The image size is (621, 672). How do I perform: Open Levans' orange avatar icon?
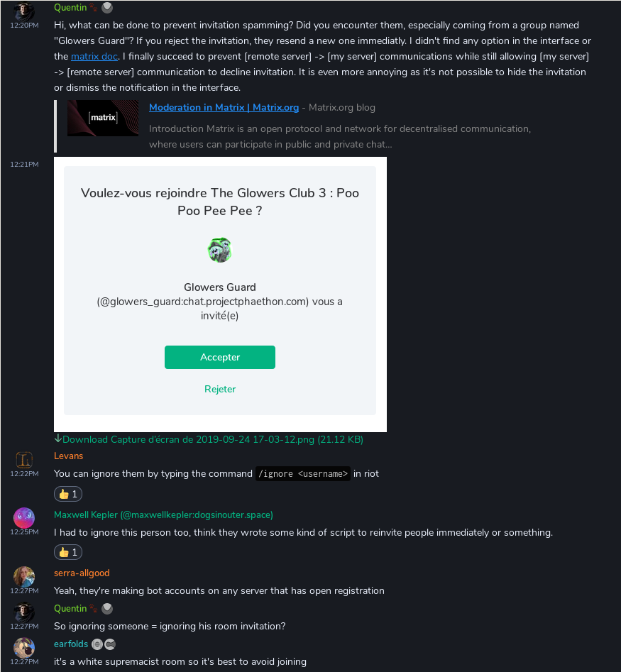point(24,460)
